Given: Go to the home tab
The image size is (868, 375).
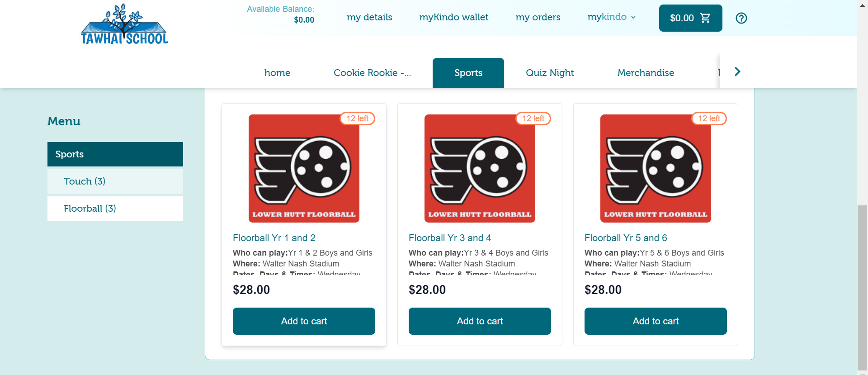Looking at the screenshot, I should pos(277,73).
